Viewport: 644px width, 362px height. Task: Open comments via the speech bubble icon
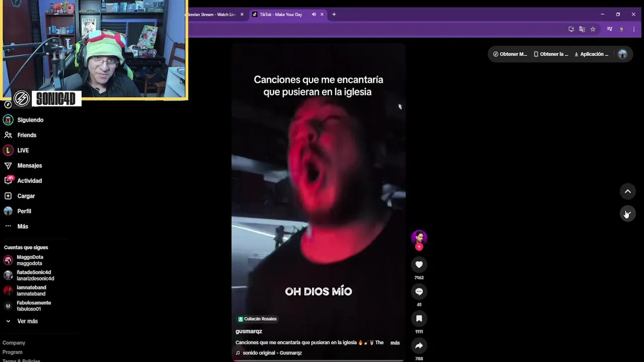coord(419,292)
